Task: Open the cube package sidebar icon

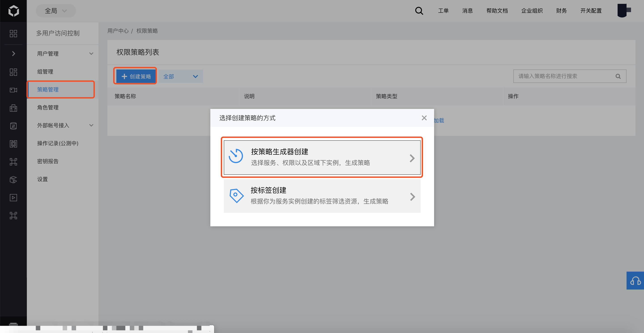Action: pos(13,179)
